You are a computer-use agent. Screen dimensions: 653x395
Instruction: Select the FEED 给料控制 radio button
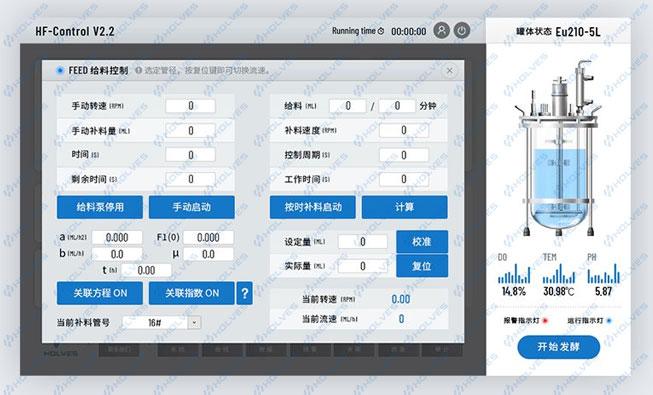click(60, 70)
